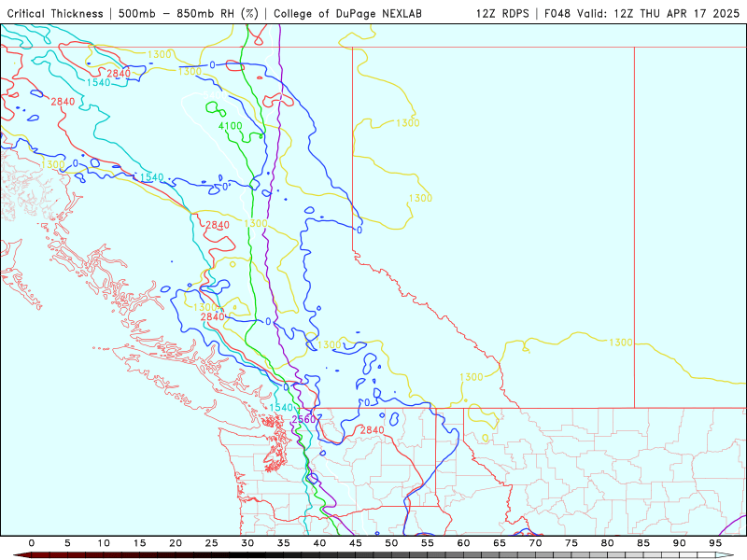
Task: Click the "80" colorbar tick label
Action: pyautogui.click(x=608, y=543)
